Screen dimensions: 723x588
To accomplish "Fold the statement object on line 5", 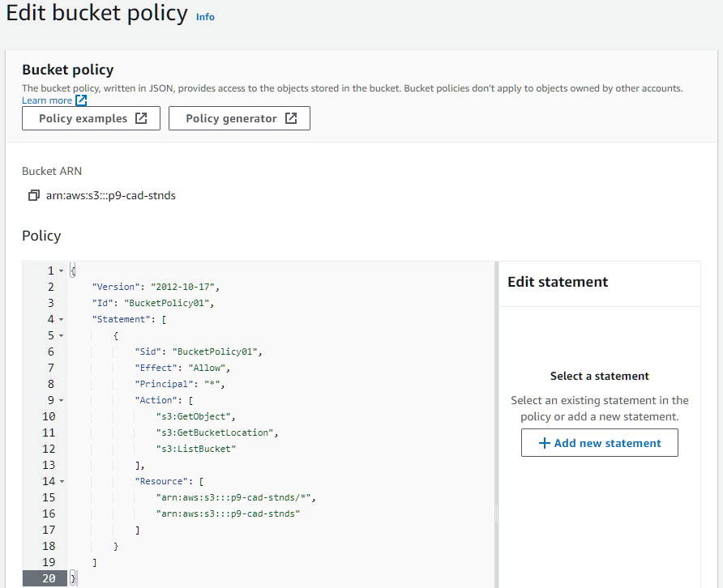I will [x=61, y=335].
